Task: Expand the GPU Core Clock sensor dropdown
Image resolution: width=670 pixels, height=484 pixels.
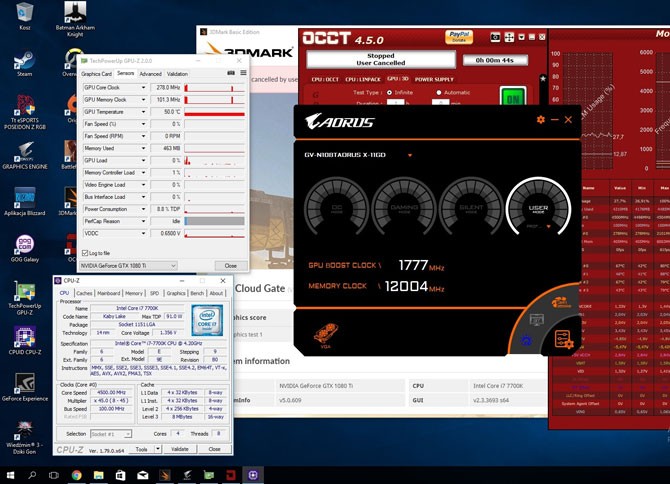Action: [x=144, y=87]
